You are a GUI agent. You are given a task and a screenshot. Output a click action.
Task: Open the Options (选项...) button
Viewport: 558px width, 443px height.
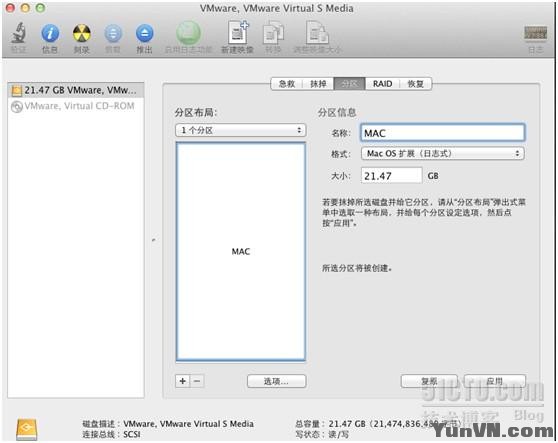[x=276, y=381]
